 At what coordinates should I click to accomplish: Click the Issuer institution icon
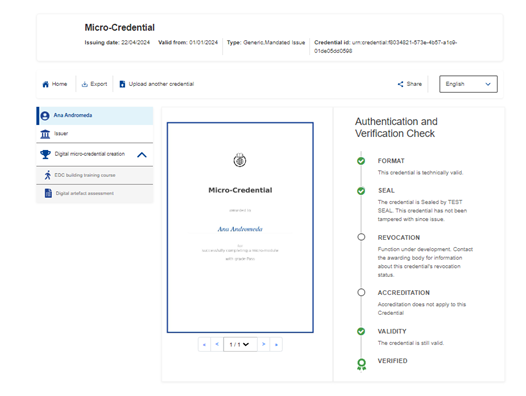point(45,134)
